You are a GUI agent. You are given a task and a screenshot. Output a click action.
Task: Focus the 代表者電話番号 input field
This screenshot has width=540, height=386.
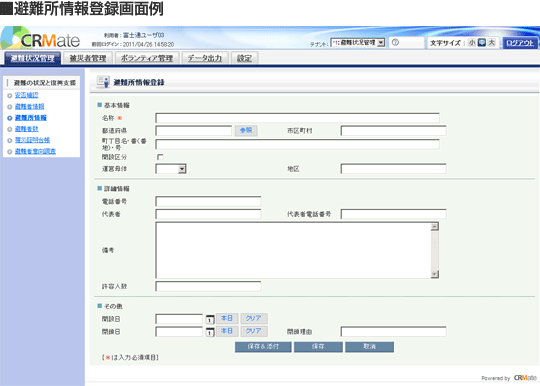tap(394, 214)
